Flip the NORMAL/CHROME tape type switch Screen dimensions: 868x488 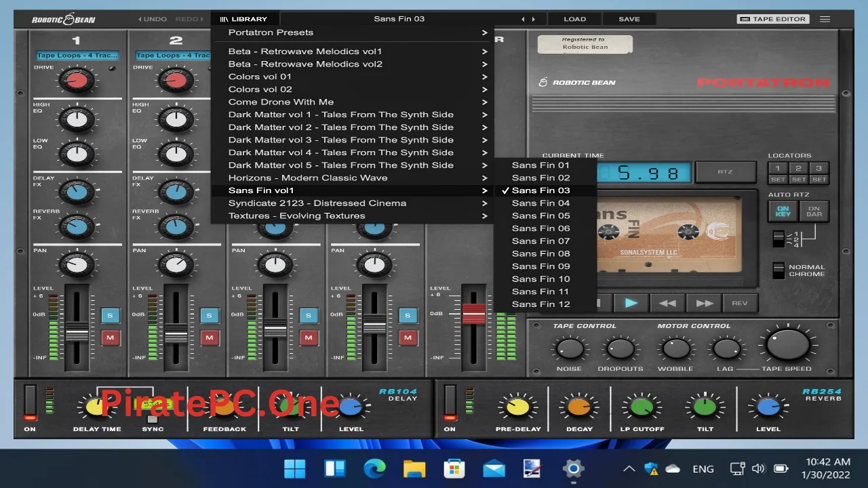click(778, 270)
